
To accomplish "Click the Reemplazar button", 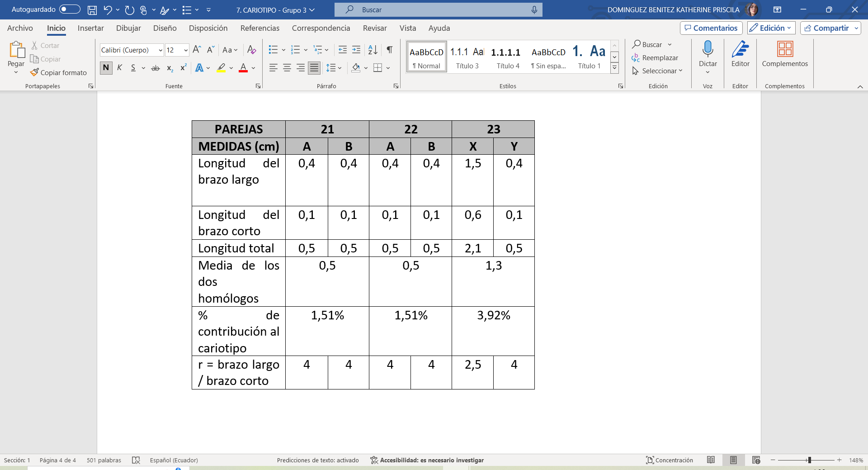I will point(655,58).
